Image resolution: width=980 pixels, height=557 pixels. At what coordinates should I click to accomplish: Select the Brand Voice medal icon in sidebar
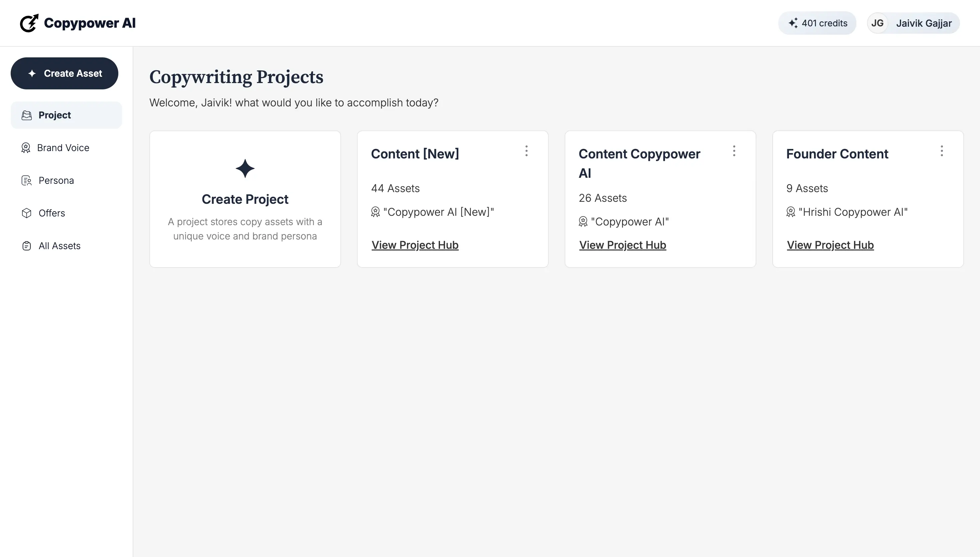(x=26, y=148)
